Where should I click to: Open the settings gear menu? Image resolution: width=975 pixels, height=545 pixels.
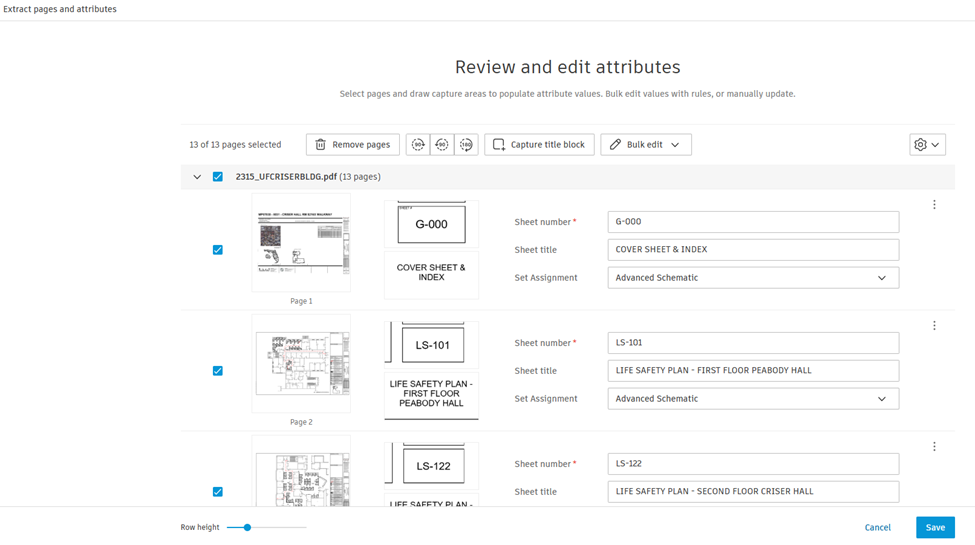(927, 145)
